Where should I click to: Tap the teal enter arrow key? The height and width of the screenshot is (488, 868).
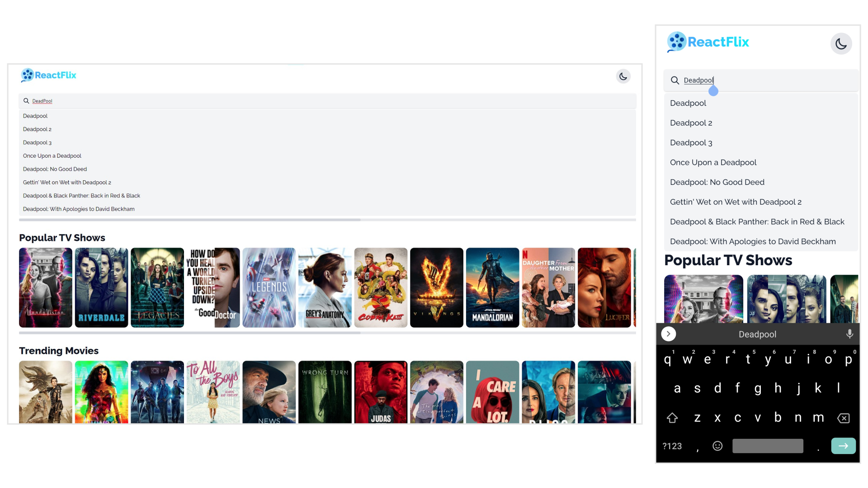click(x=843, y=446)
